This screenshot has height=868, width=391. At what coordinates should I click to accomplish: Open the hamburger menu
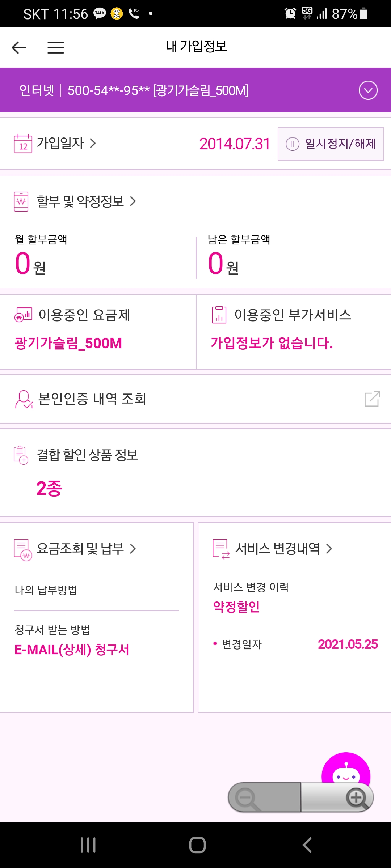pos(56,47)
